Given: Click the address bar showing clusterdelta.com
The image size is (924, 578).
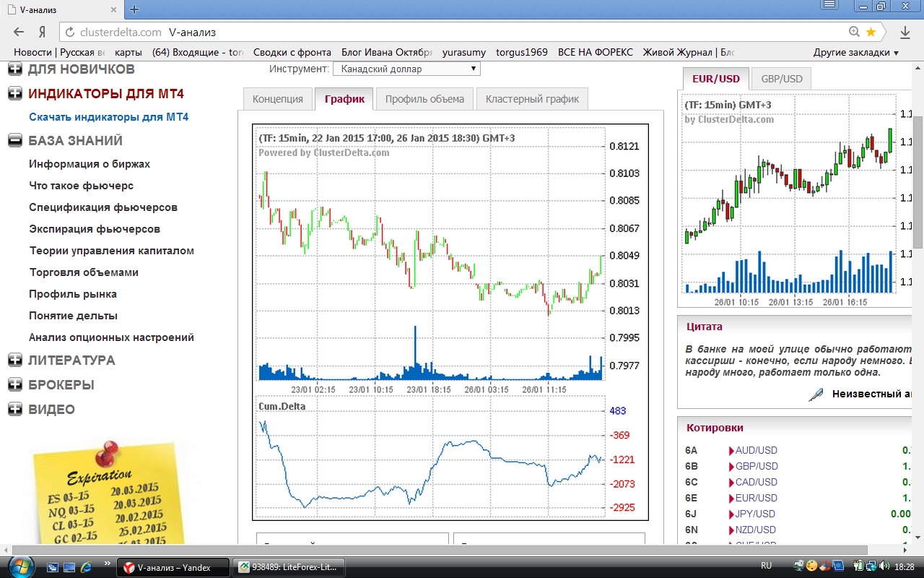Looking at the screenshot, I should click(x=462, y=33).
